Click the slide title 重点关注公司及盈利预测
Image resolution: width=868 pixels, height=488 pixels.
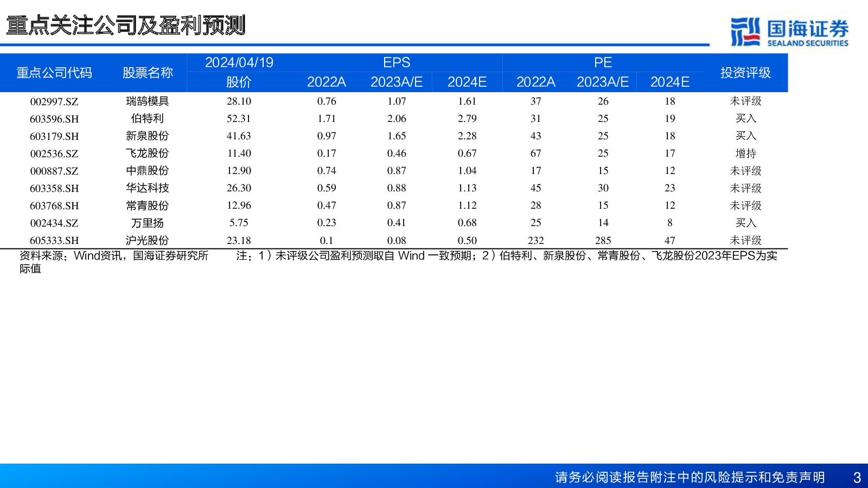pyautogui.click(x=126, y=25)
